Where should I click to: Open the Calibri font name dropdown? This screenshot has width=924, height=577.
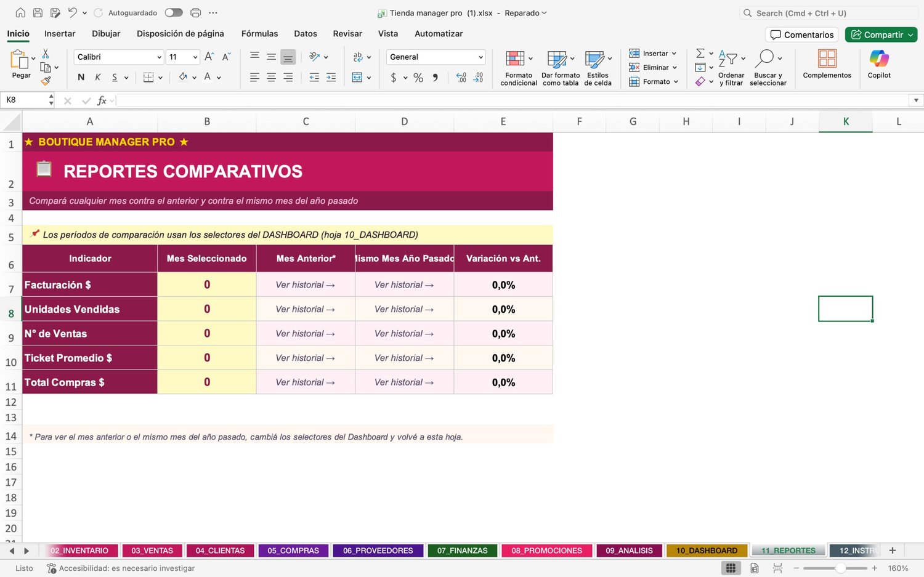click(159, 57)
